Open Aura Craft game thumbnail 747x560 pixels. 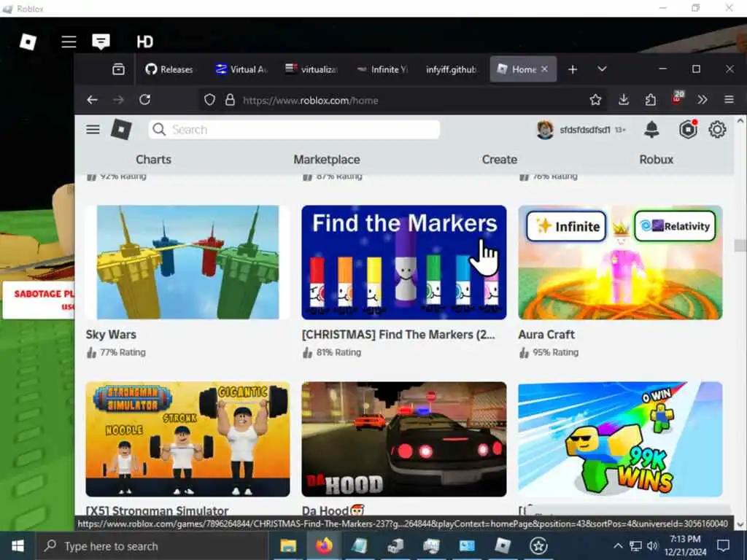pyautogui.click(x=620, y=262)
